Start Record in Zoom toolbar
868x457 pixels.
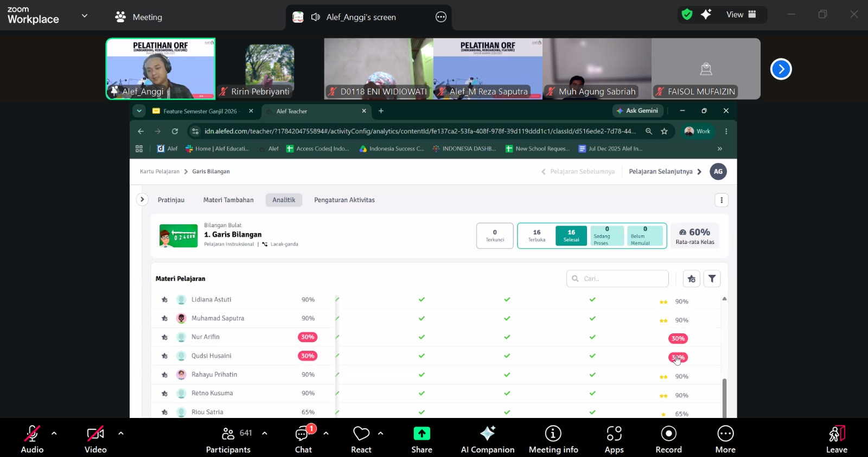click(x=668, y=440)
